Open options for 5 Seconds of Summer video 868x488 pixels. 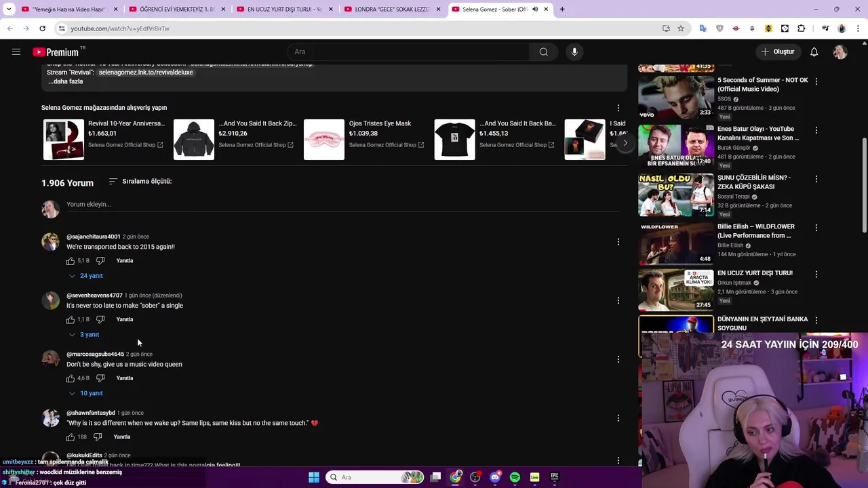[x=816, y=81]
